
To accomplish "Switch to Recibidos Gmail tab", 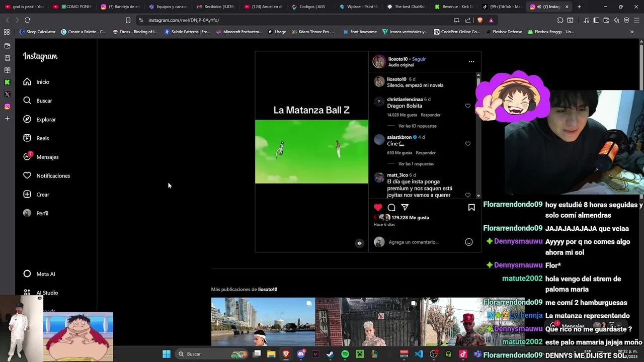I will pos(215,7).
